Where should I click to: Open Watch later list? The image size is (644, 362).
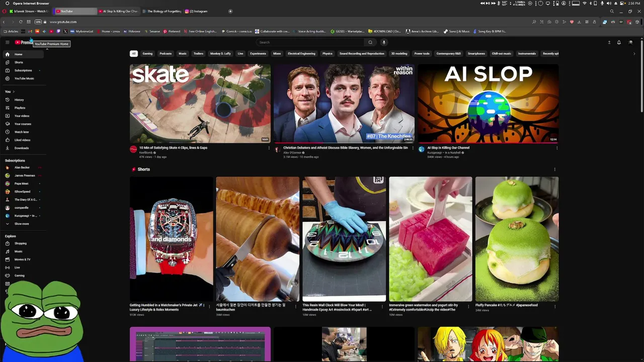(x=23, y=132)
